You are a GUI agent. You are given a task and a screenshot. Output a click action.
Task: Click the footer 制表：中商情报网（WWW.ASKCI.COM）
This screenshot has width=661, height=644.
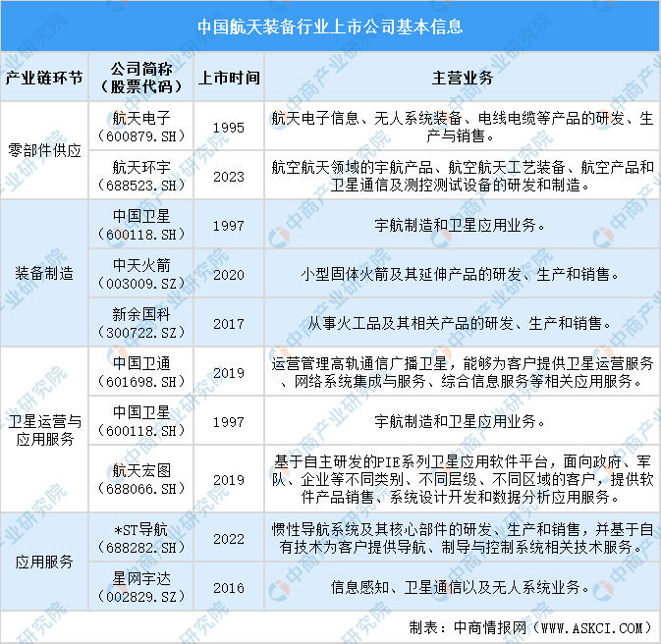click(531, 627)
